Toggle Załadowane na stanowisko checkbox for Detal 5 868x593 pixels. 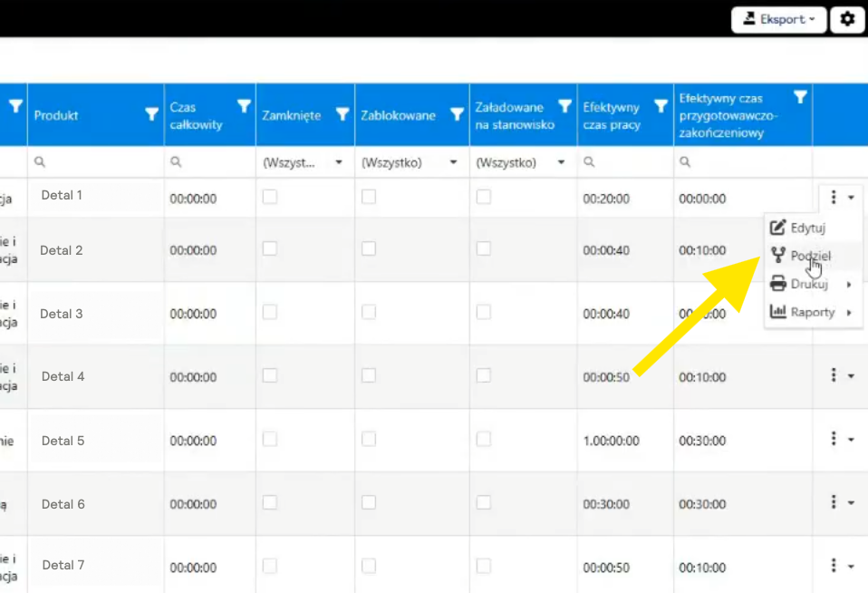(484, 439)
